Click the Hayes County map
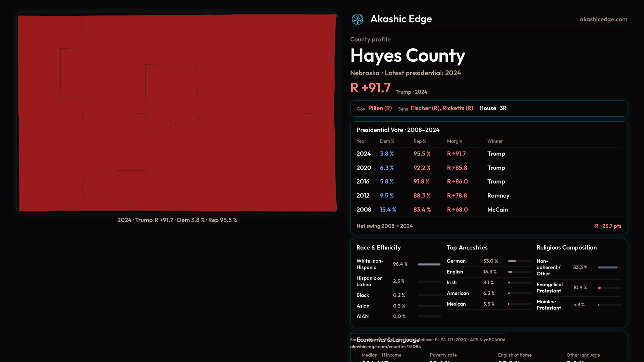 click(177, 113)
